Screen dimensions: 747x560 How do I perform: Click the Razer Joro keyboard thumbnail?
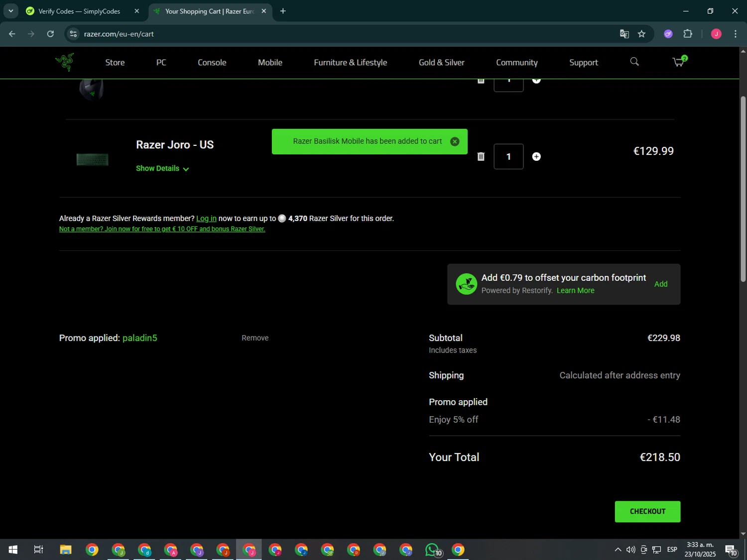click(93, 159)
